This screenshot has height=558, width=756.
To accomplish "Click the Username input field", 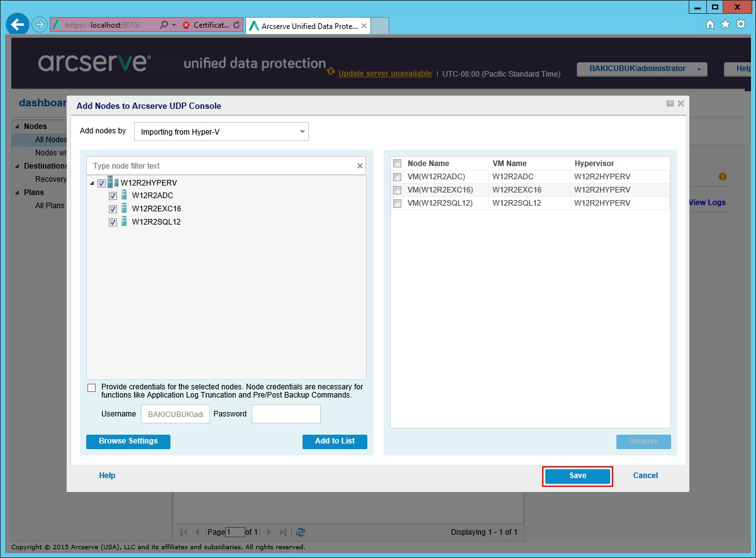I will 175,414.
